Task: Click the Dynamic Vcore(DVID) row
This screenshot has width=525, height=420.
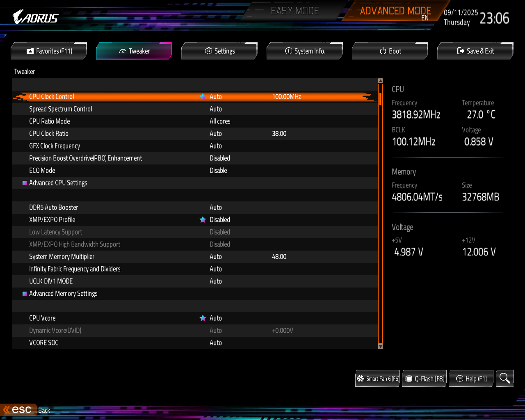Action: (x=195, y=331)
